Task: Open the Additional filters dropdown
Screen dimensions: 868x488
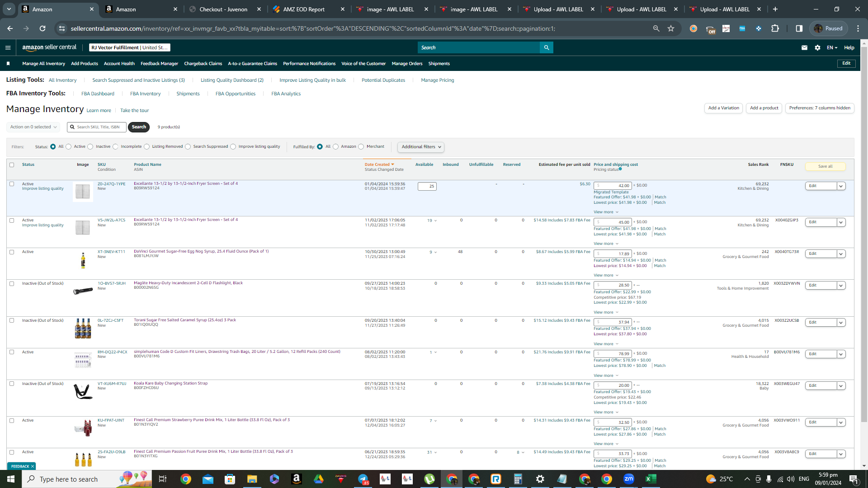Action: click(420, 147)
